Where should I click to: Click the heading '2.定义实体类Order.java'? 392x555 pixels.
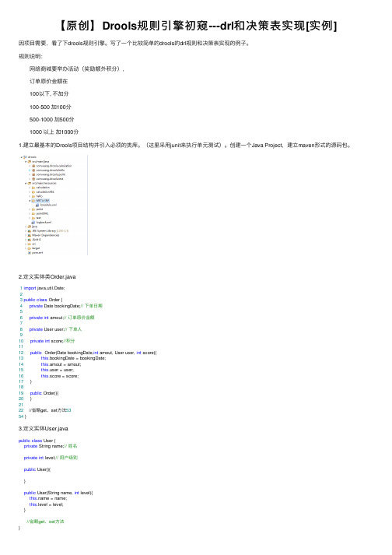pos(47,276)
